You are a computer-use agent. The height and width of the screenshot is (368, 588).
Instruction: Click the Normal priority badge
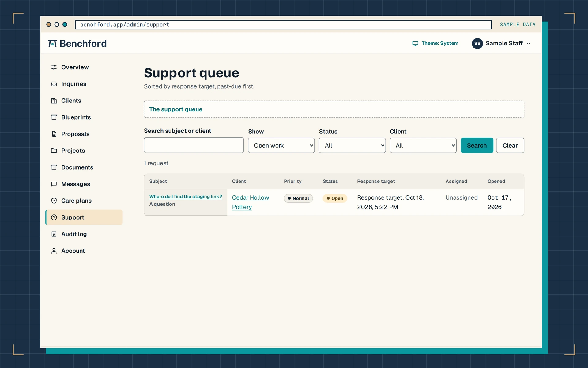[x=298, y=198]
